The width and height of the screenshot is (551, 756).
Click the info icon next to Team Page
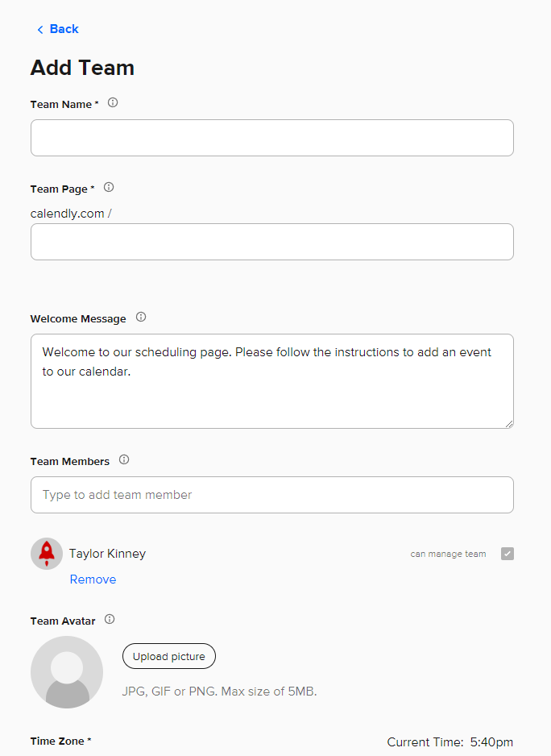click(x=109, y=188)
